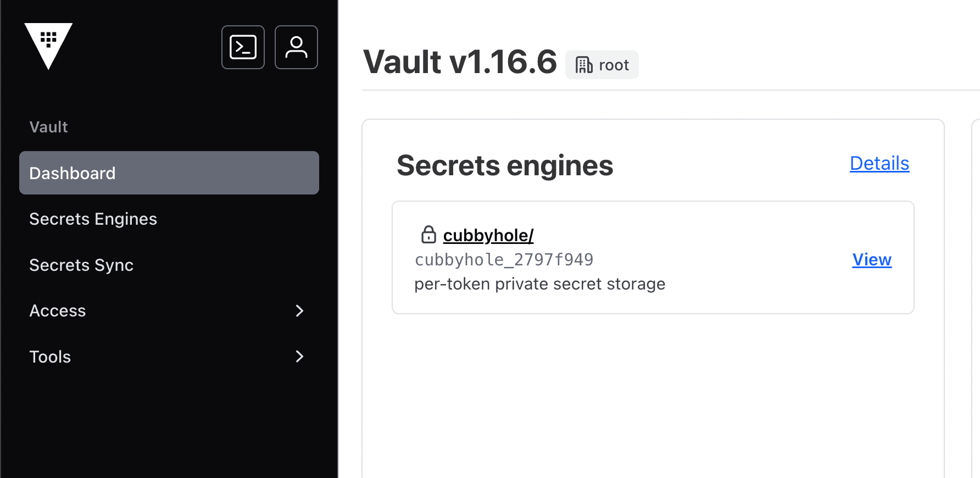Click View for the cubbyhole engine
This screenshot has height=478, width=980.
(x=871, y=260)
